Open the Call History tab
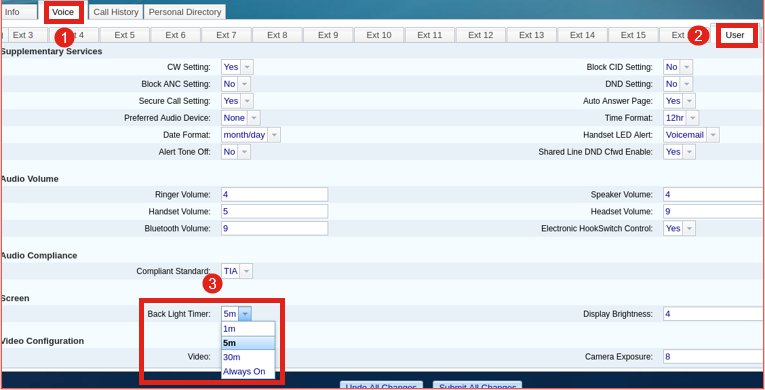The height and width of the screenshot is (390, 765). 116,12
